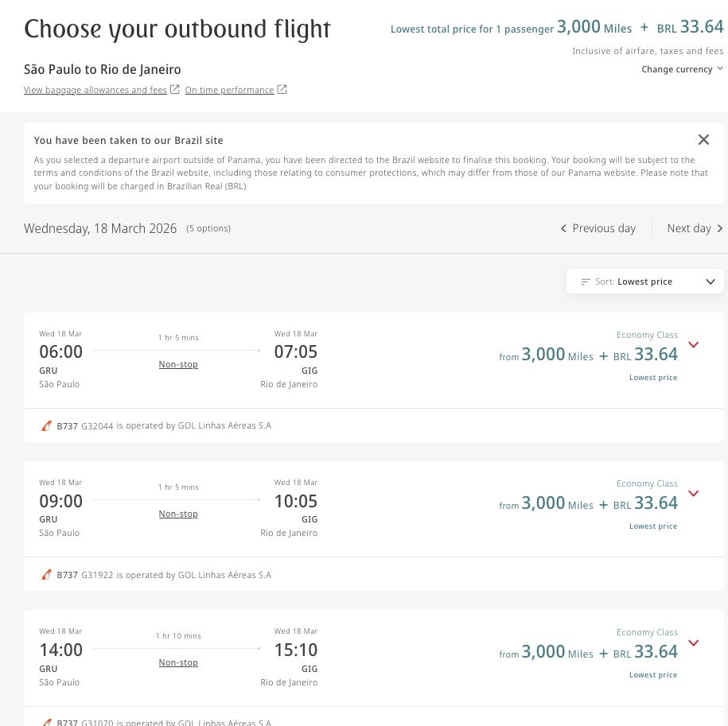Expand the 14:00 flight fare options

coord(693,643)
